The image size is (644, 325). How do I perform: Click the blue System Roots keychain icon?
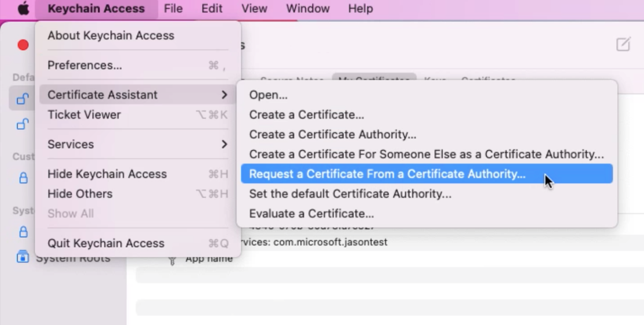[22, 257]
